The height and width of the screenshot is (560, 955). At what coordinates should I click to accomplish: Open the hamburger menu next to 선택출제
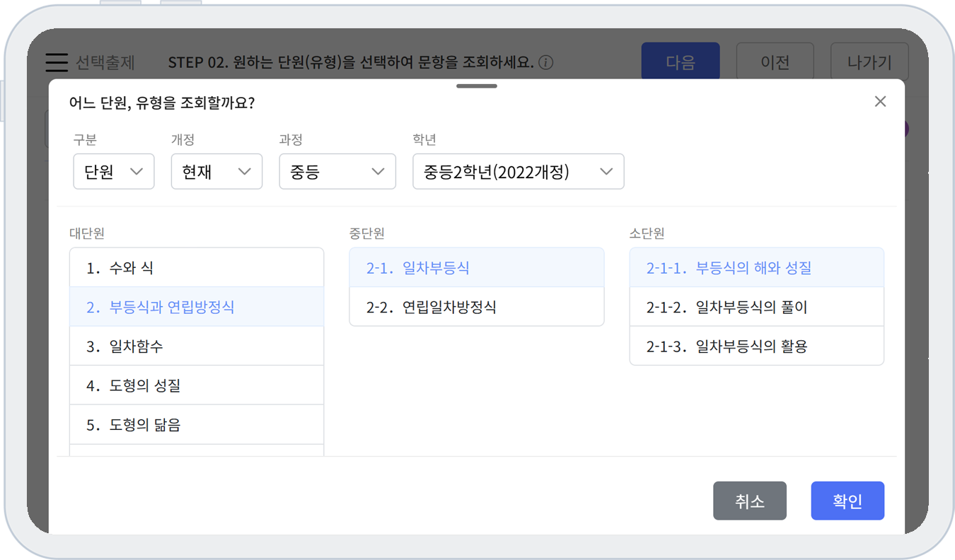pos(57,62)
